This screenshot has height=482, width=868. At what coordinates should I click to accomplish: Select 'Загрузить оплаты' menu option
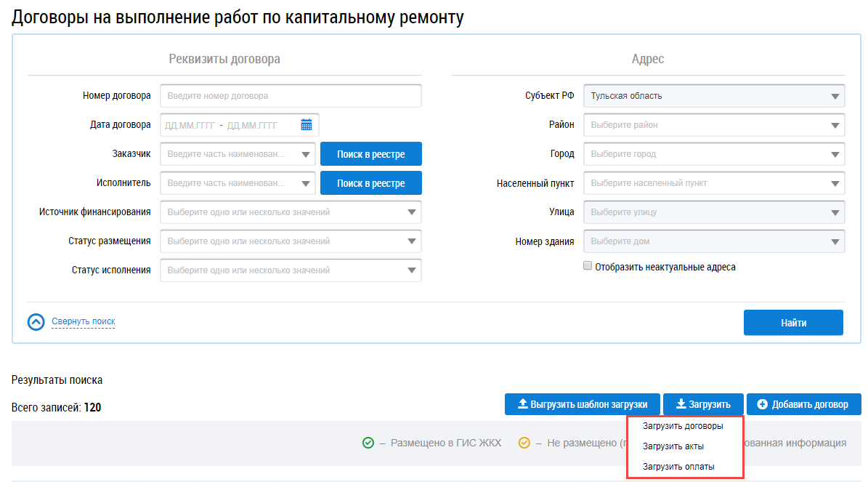(x=678, y=466)
